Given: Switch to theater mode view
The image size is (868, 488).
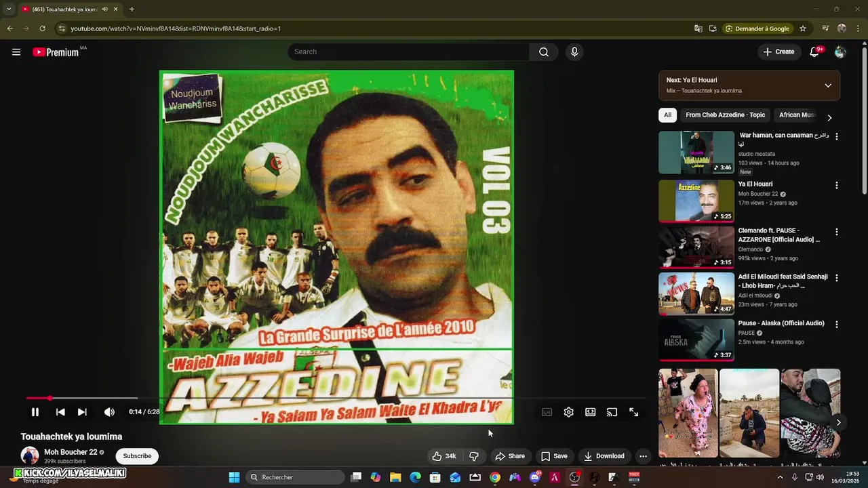Looking at the screenshot, I should click(591, 412).
